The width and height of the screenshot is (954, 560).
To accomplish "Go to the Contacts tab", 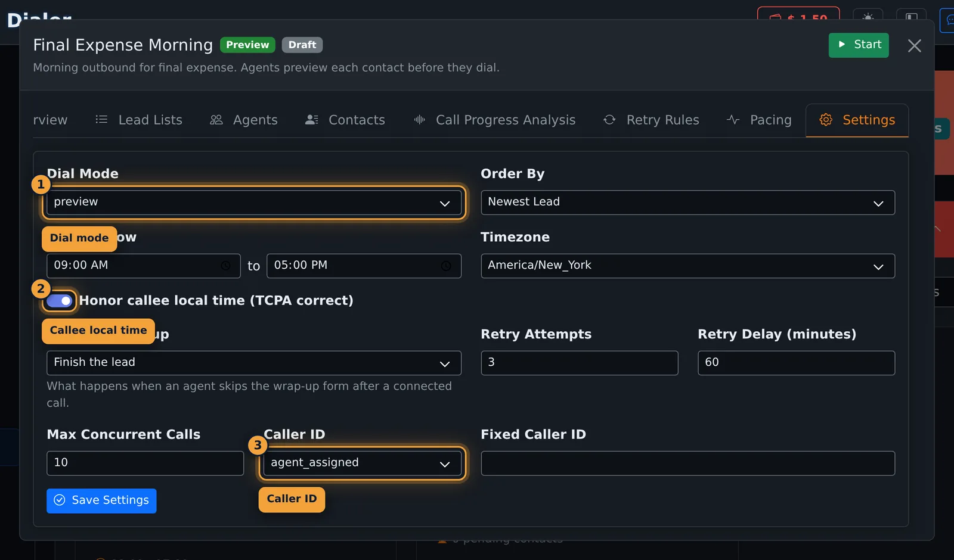I will [x=345, y=120].
